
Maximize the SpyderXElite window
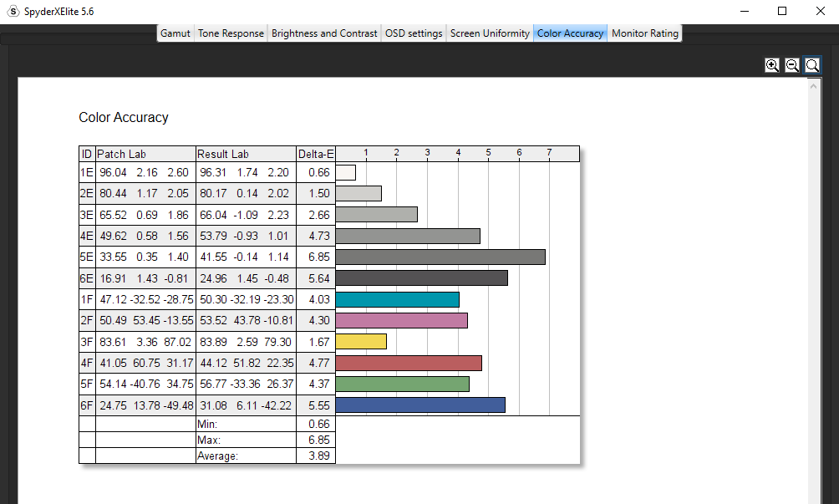tap(782, 11)
